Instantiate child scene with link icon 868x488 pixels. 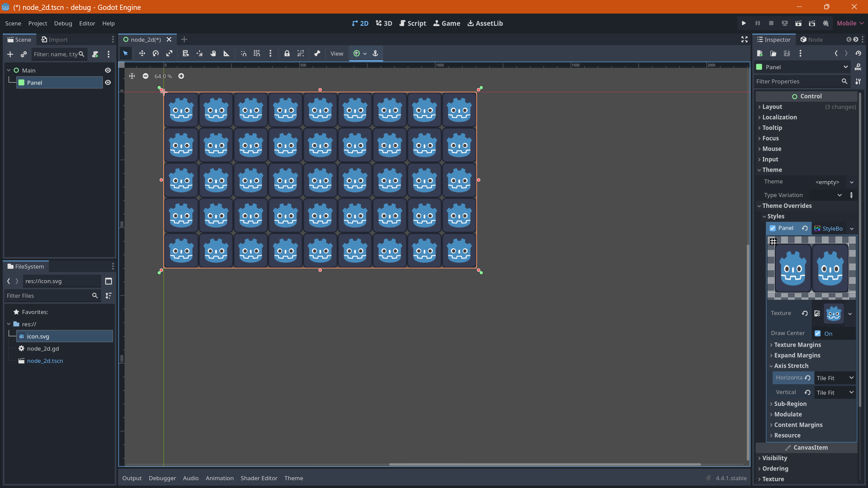tap(23, 54)
